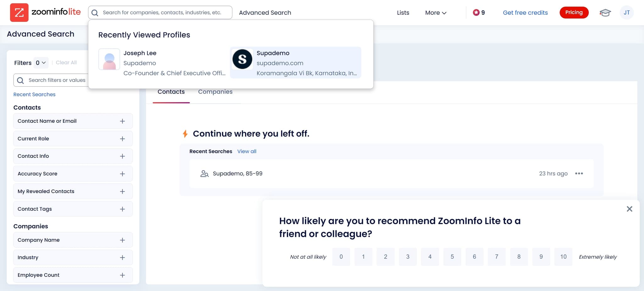Viewport: 644px width, 291px height.
Task: Click the ZoomInfo Lite logo
Action: (46, 12)
